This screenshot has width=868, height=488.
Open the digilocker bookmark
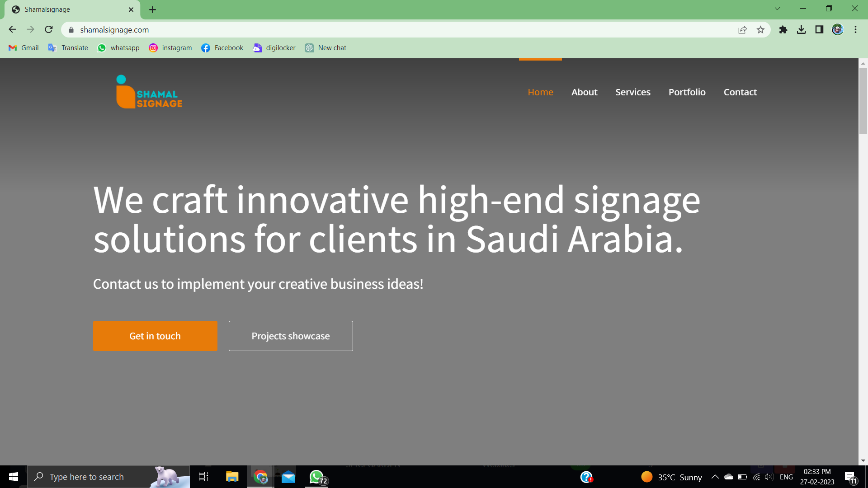click(274, 48)
